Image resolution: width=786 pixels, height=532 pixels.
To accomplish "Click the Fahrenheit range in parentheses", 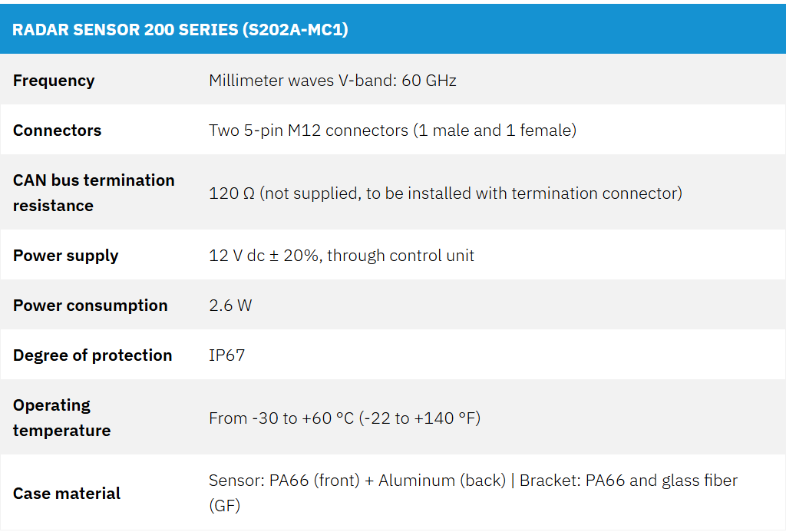I will click(420, 418).
